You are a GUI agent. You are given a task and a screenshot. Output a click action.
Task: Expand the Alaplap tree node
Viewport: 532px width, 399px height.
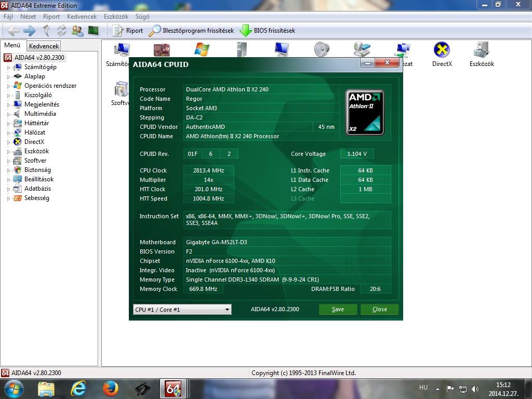8,77
